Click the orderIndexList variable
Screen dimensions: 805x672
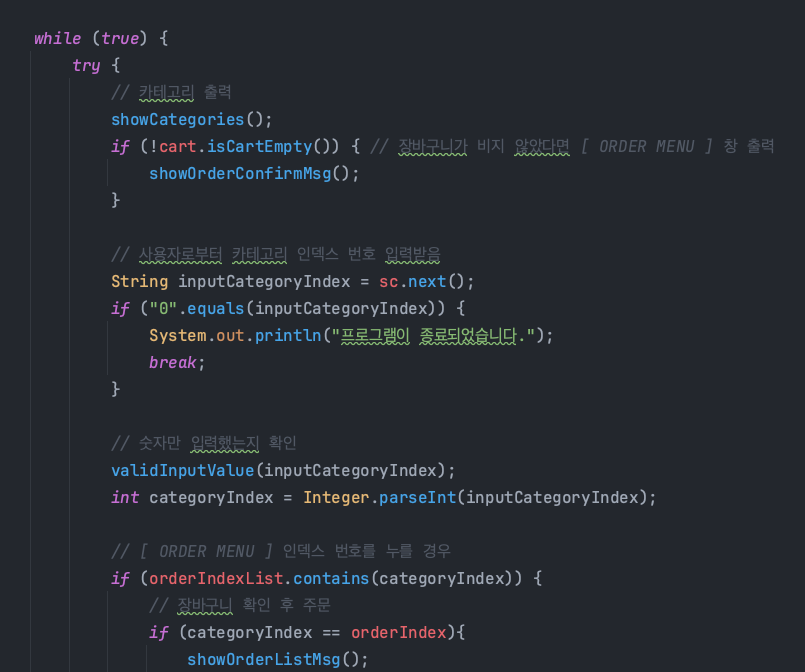[x=216, y=579]
